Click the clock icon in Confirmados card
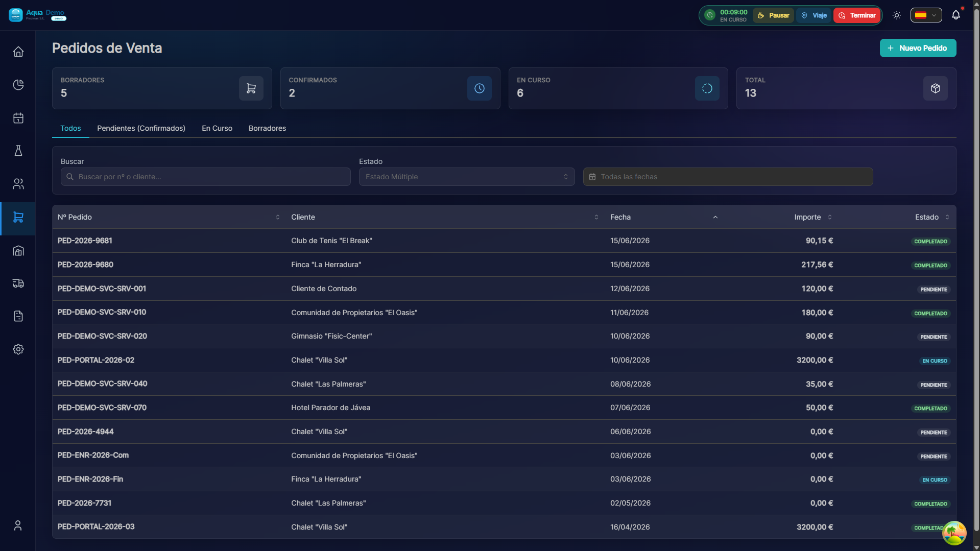The width and height of the screenshot is (980, 551). tap(479, 88)
